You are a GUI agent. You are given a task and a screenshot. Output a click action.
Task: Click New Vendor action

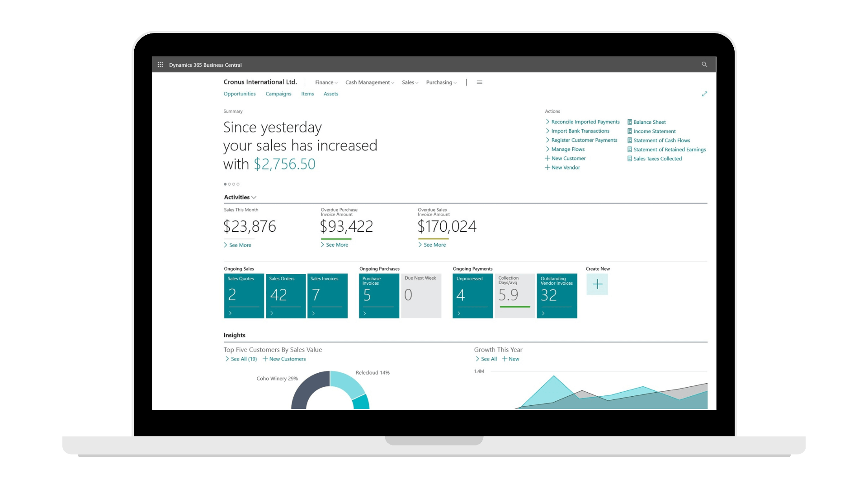point(562,168)
